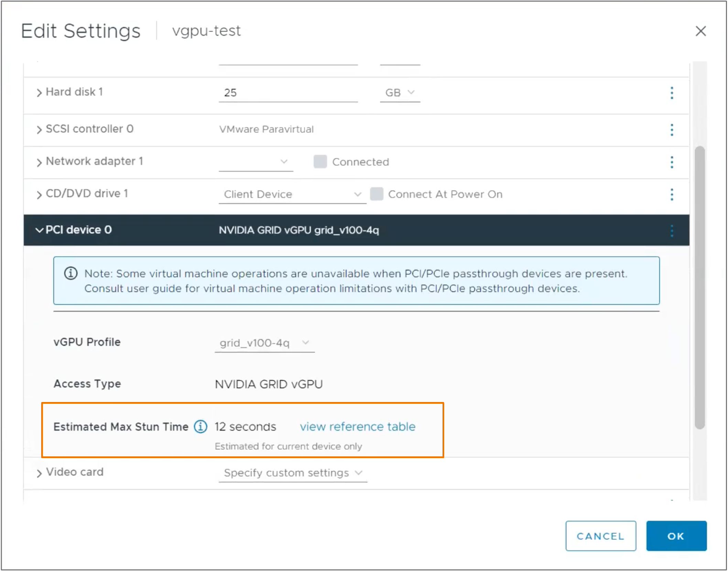Open the Network adapter 1 network dropdown
Image resolution: width=728 pixels, height=571 pixels.
click(x=256, y=162)
